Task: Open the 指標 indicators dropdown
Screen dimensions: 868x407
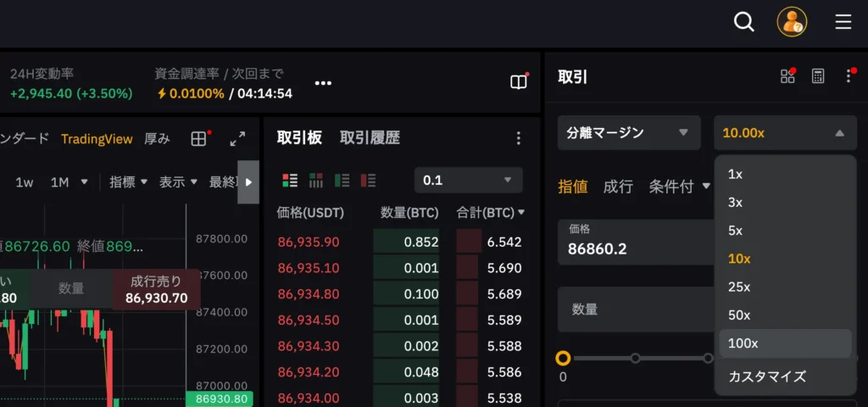Action: (x=129, y=181)
